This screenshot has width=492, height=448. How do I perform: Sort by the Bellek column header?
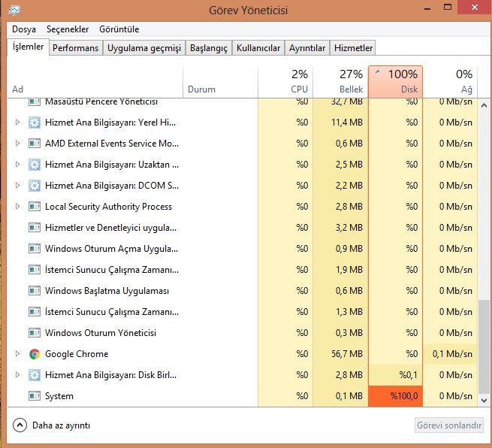340,82
